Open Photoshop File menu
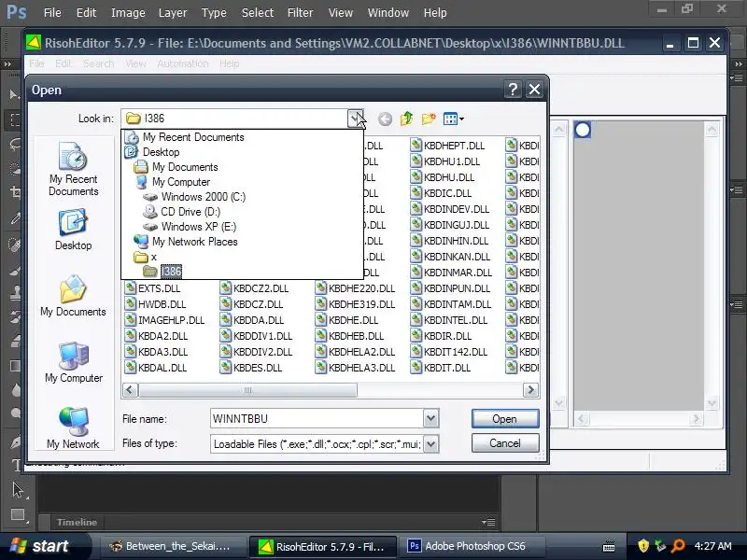The image size is (747, 560). pos(52,13)
